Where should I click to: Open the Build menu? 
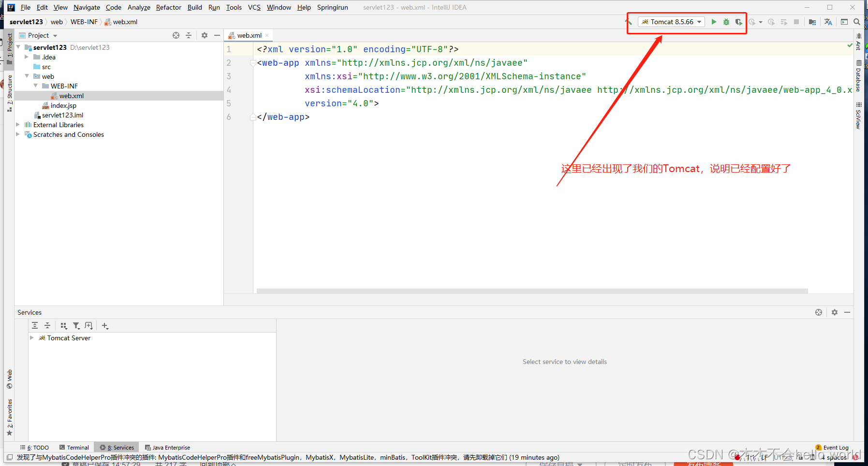pos(195,7)
